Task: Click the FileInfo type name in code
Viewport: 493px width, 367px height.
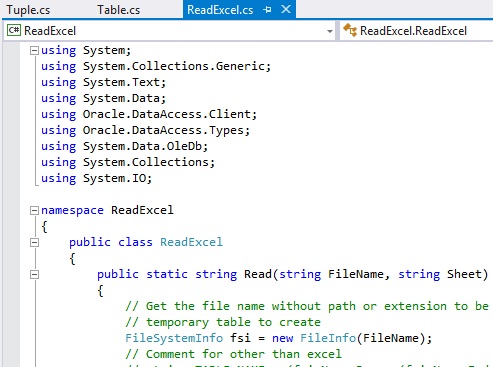Action: (x=328, y=338)
